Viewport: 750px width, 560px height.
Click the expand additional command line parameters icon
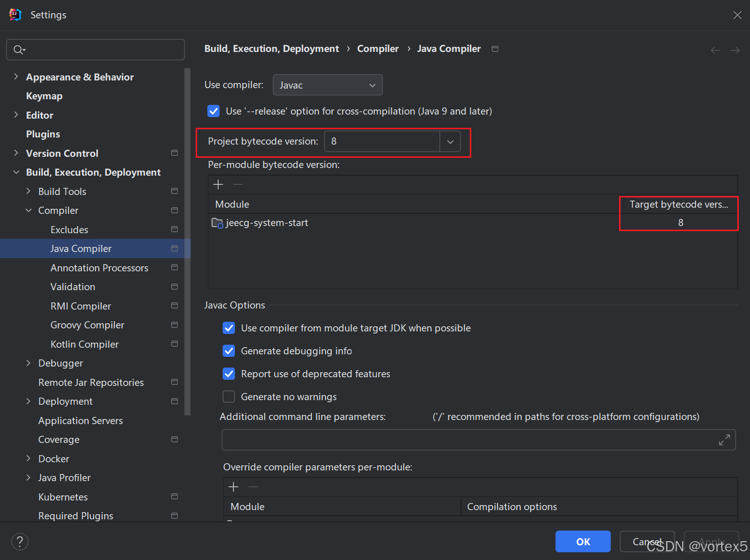click(724, 440)
